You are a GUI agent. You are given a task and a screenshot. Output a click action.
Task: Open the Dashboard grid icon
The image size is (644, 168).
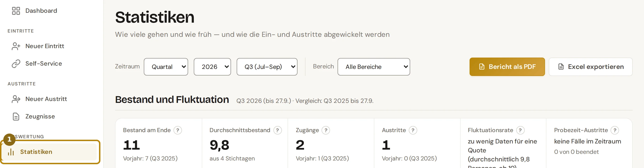click(16, 11)
